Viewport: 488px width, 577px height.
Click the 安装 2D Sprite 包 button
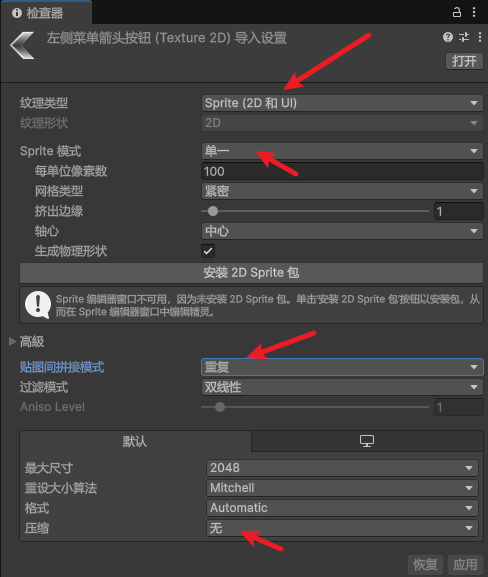click(x=251, y=273)
